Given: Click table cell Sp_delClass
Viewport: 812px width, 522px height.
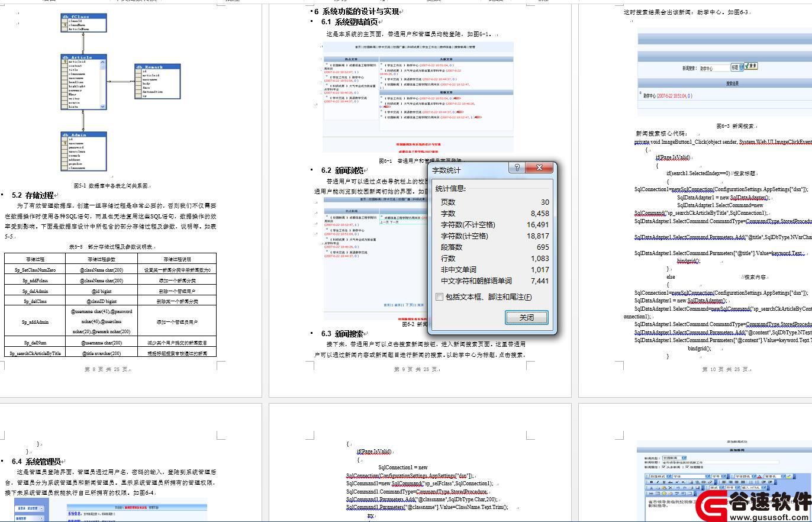Looking at the screenshot, I should point(35,301).
